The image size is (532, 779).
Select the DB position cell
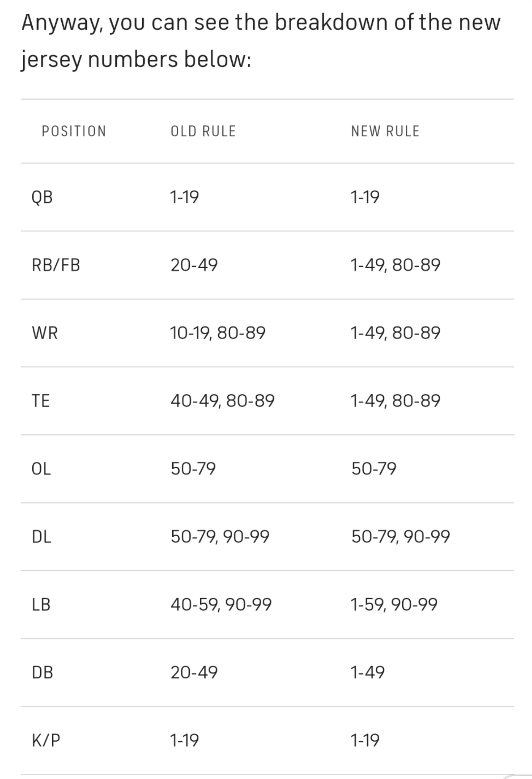(42, 672)
